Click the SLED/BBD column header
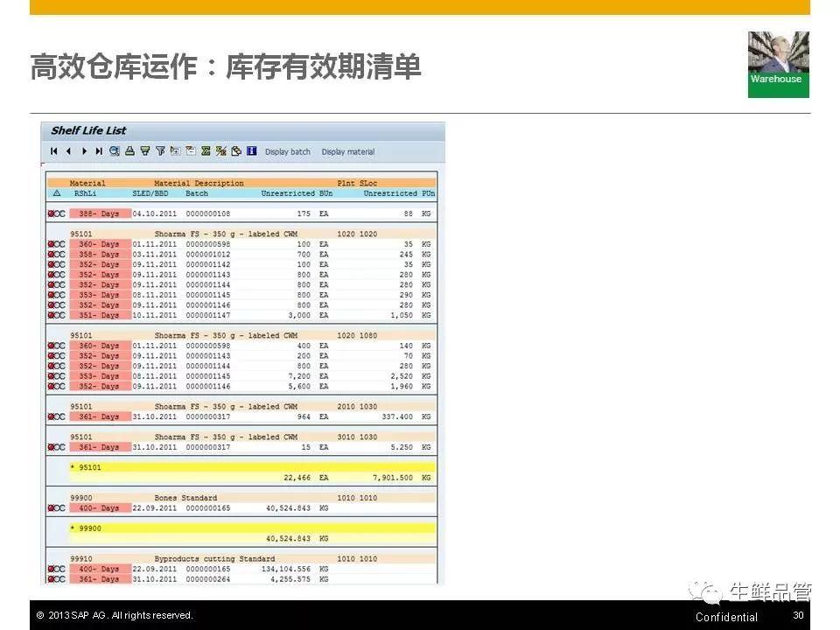This screenshot has height=630, width=840. (150, 193)
